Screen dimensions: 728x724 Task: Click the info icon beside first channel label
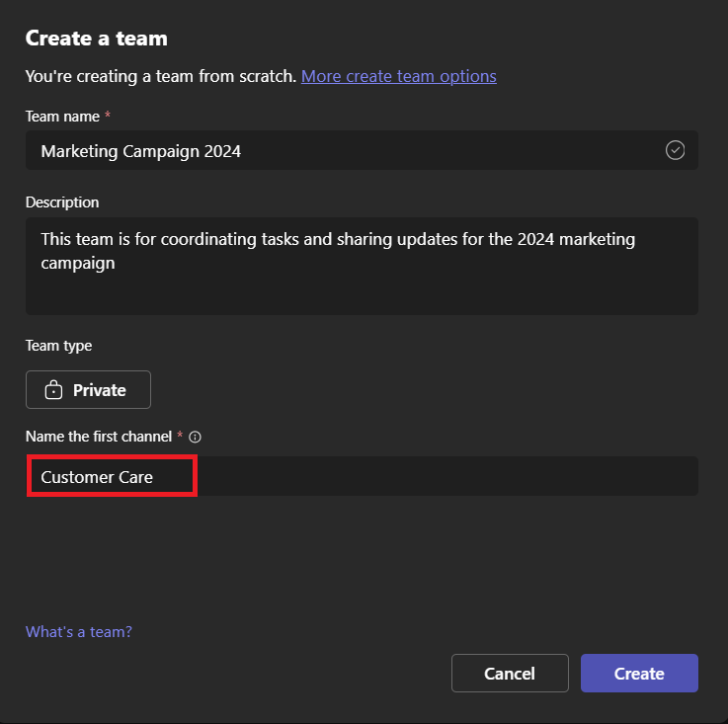tap(195, 437)
